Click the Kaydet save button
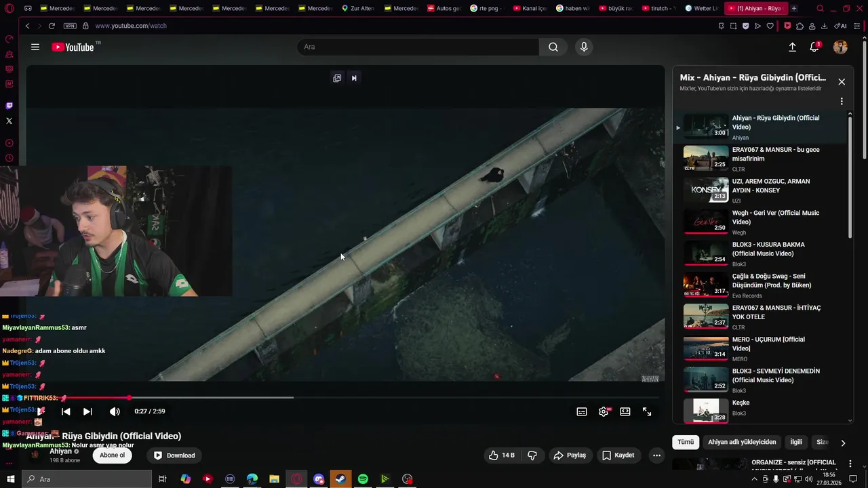The image size is (868, 488). (618, 455)
